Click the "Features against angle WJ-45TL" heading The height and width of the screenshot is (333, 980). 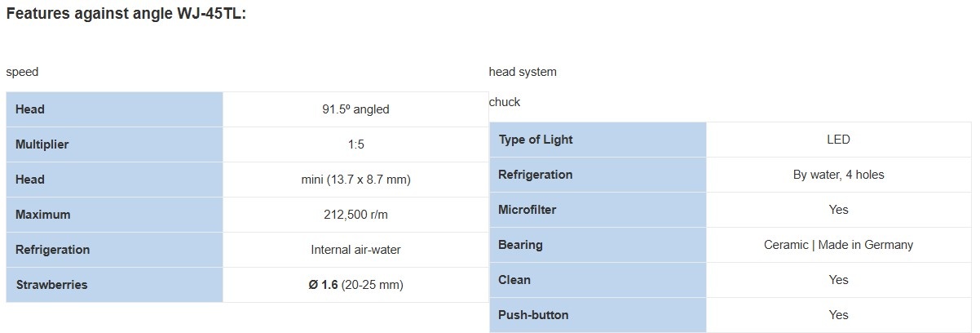pyautogui.click(x=126, y=14)
